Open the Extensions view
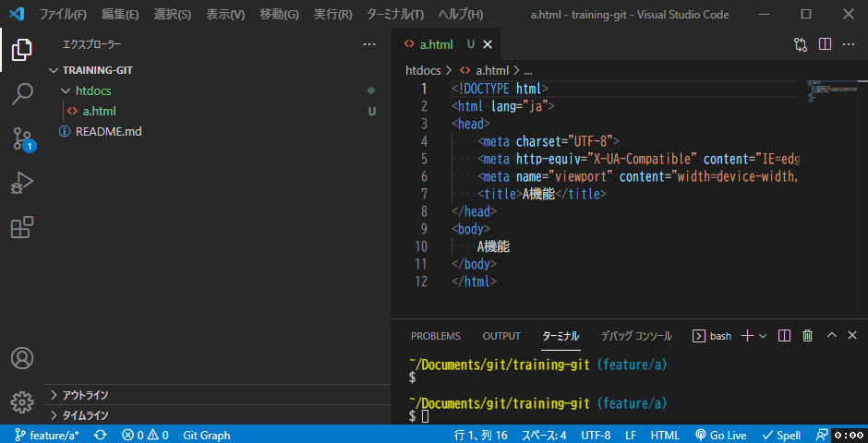 (21, 227)
